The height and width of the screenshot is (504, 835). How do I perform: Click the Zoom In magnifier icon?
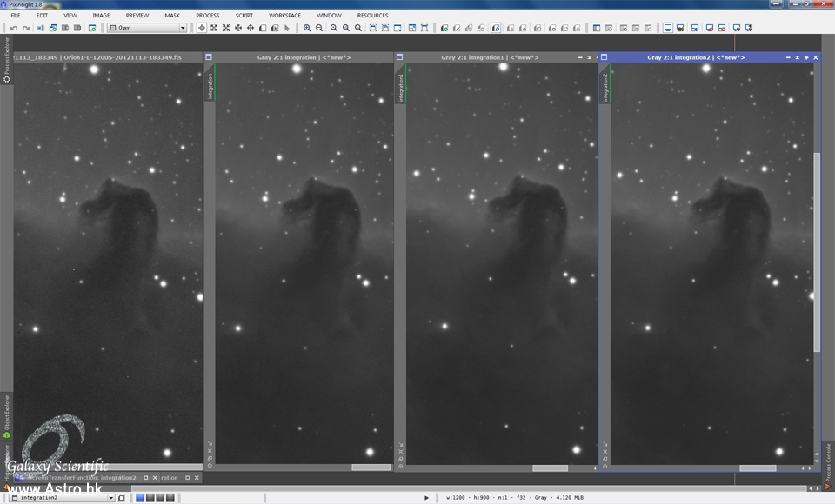coord(307,28)
